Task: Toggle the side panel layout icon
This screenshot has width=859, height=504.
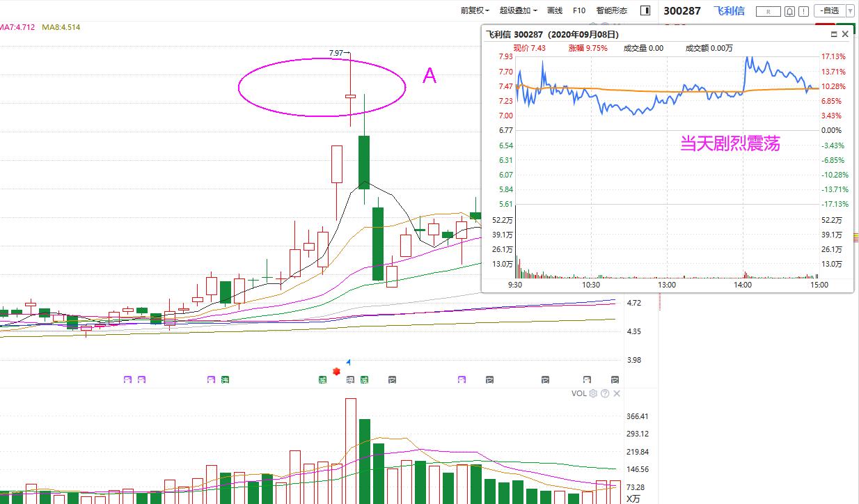Action: coord(645,10)
